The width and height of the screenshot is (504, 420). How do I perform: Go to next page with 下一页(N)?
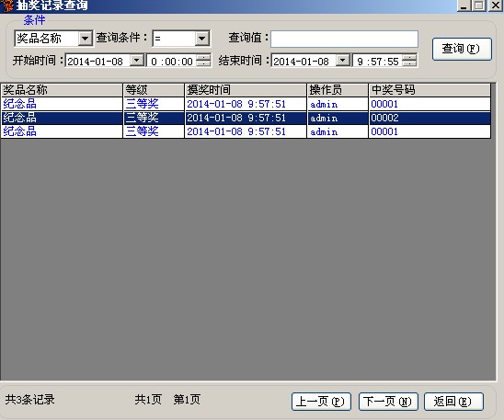click(x=388, y=402)
